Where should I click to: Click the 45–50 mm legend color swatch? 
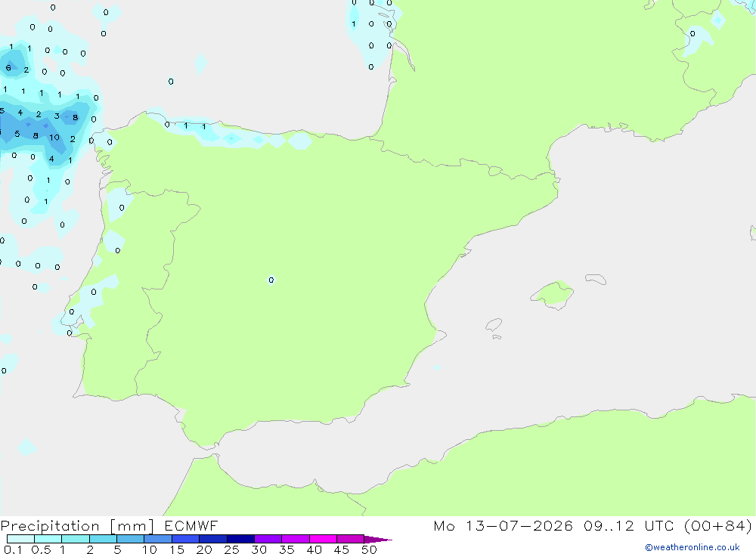click(x=351, y=539)
